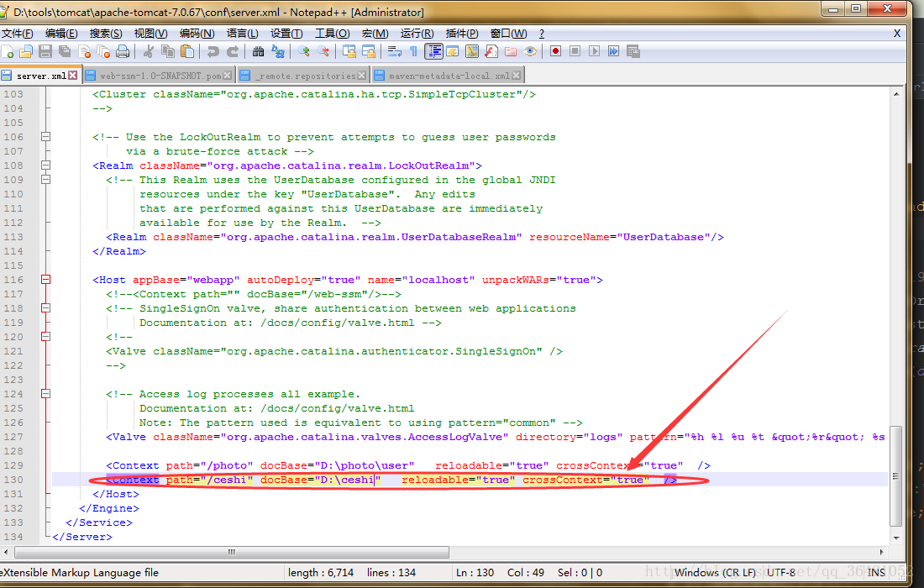Toggle the Indent Guide toolbar button
The image size is (924, 588).
[433, 52]
